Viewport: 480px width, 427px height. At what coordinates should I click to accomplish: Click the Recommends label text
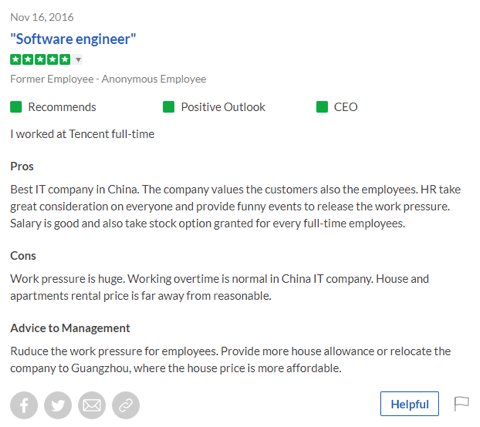62,107
